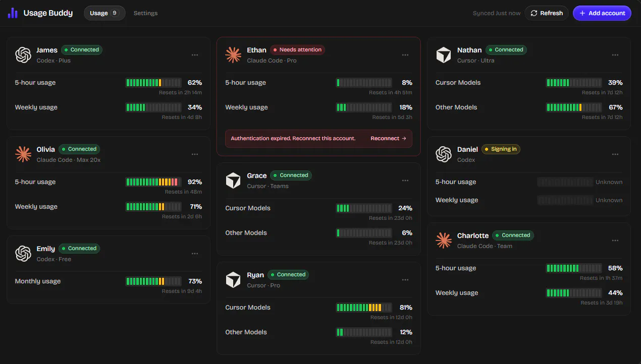Image resolution: width=641 pixels, height=364 pixels.
Task: Switch to the Usage tab
Action: coord(104,13)
